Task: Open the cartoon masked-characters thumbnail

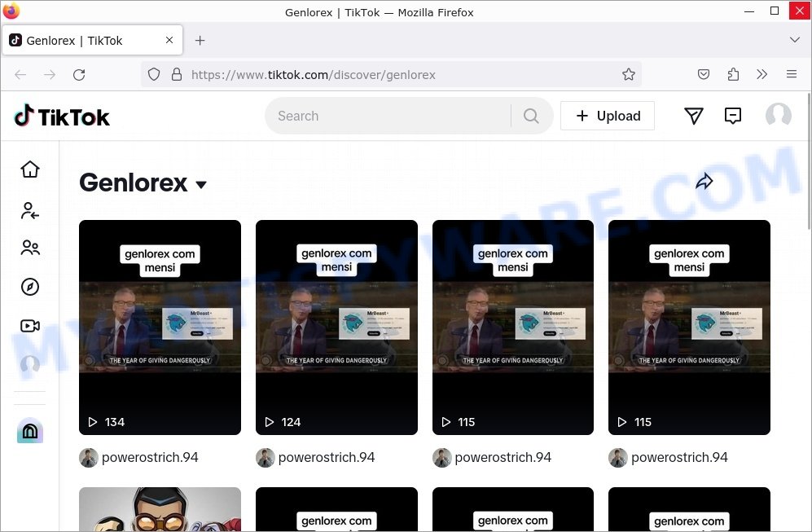Action: coord(160,508)
